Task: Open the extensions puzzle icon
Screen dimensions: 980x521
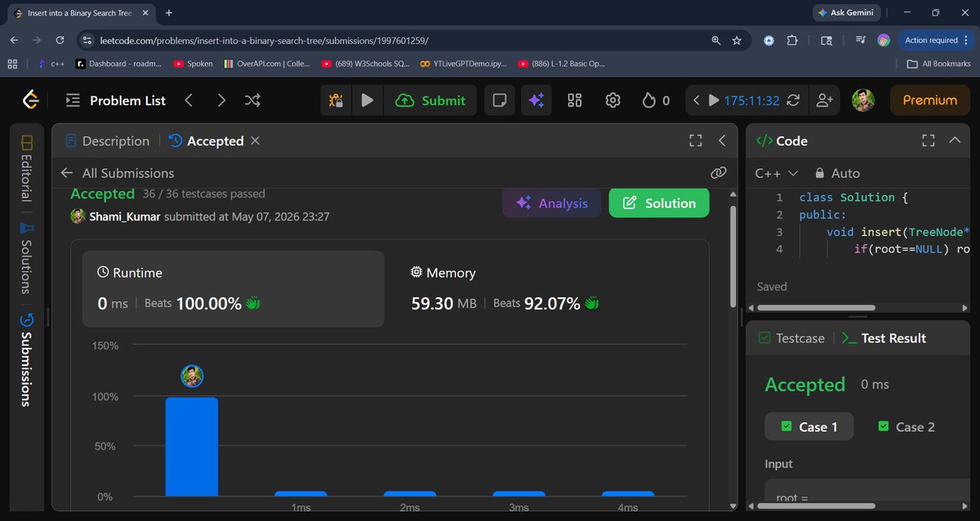Action: (x=792, y=40)
